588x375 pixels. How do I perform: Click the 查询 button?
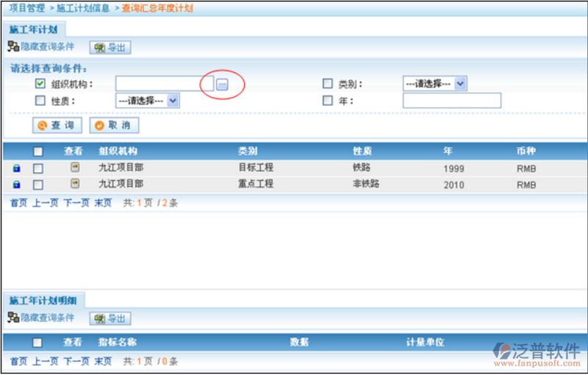click(57, 125)
